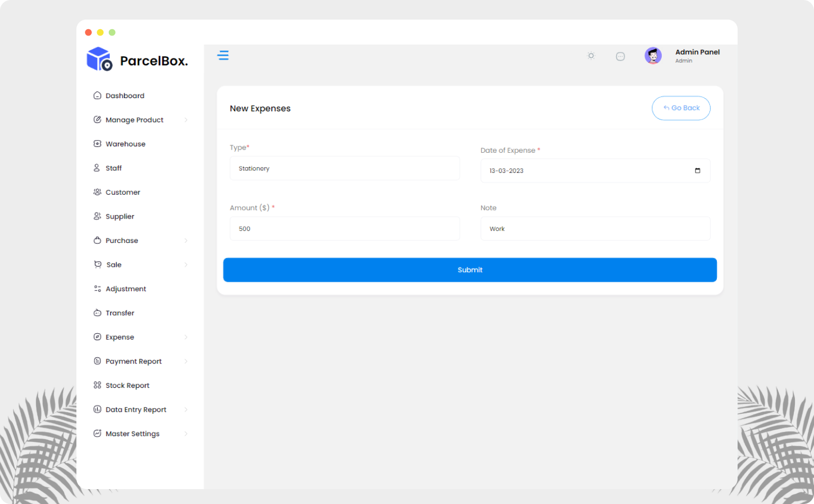
Task: Select Payment Report in the sidebar
Action: pyautogui.click(x=134, y=361)
